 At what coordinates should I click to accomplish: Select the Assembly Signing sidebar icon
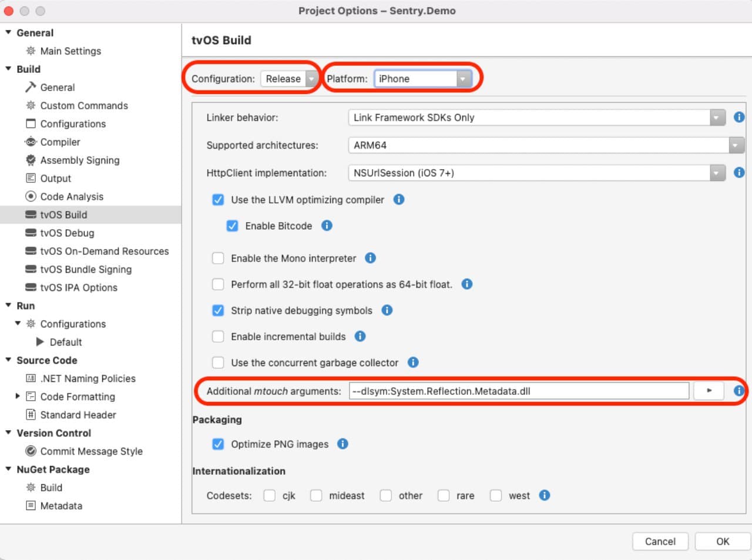31,160
